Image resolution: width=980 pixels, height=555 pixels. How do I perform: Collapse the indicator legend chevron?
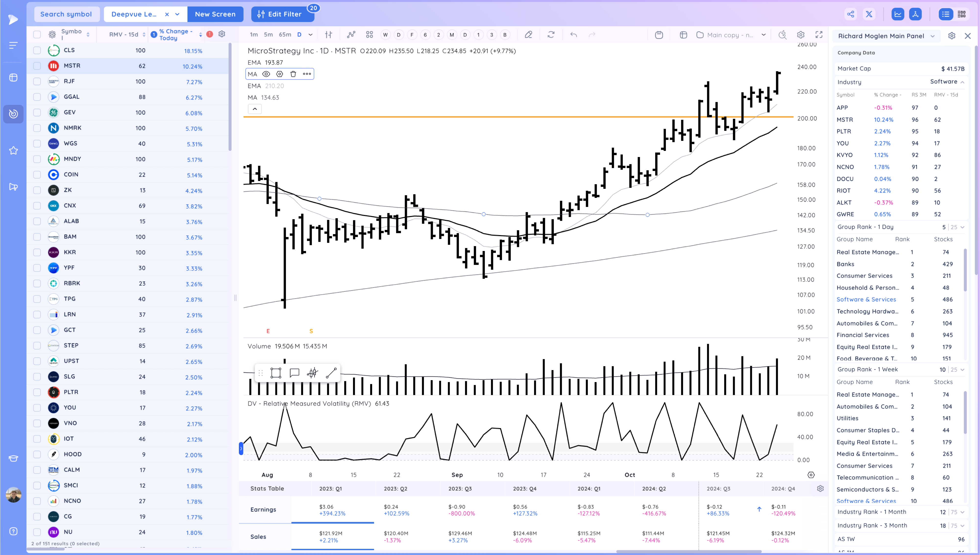255,109
